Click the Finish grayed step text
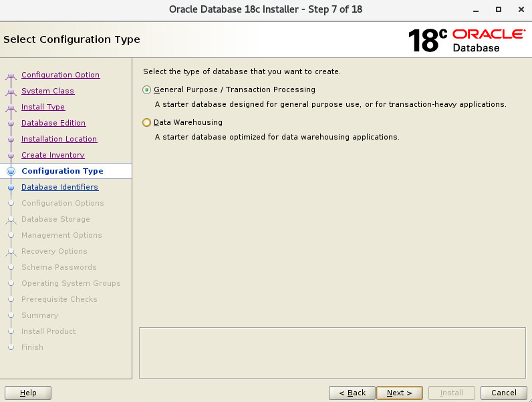The image size is (532, 402). pos(32,347)
